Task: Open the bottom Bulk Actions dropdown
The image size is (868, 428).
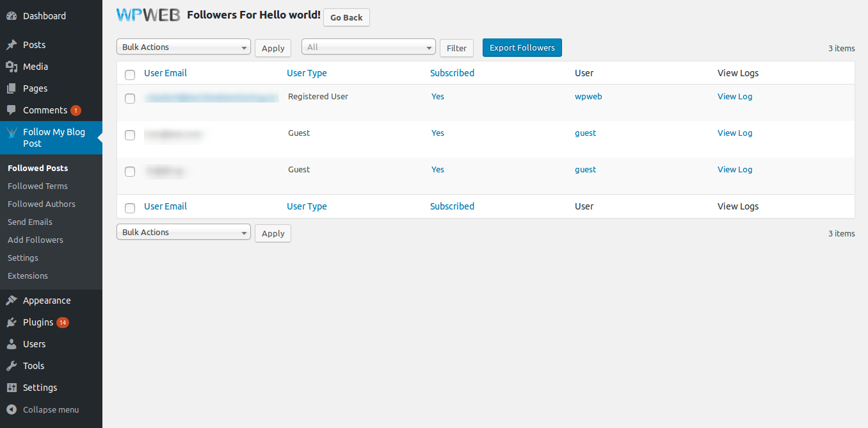Action: [x=184, y=233]
